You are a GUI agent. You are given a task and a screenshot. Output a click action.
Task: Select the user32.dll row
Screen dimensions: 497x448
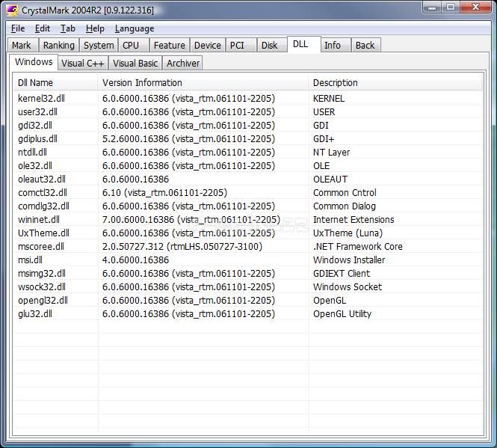coord(248,112)
